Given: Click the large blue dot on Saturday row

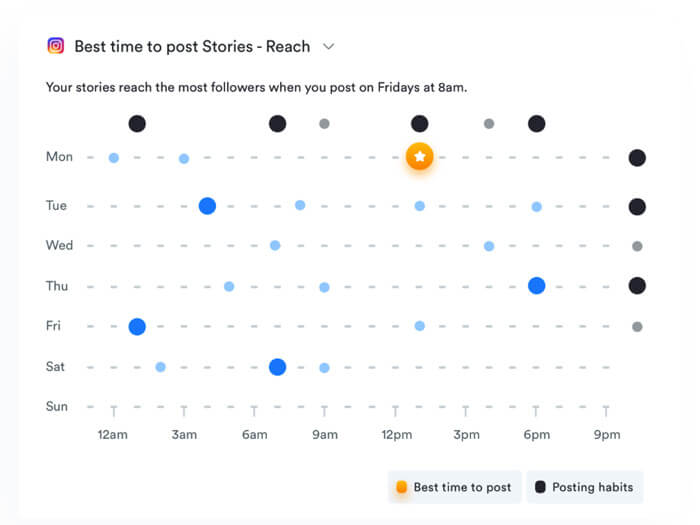Looking at the screenshot, I should 278,367.
